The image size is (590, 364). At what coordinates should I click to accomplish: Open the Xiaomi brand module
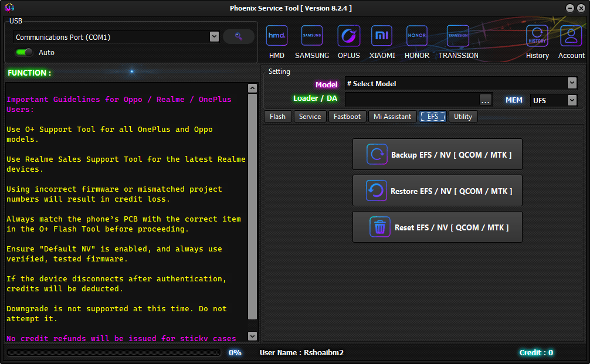click(x=382, y=36)
